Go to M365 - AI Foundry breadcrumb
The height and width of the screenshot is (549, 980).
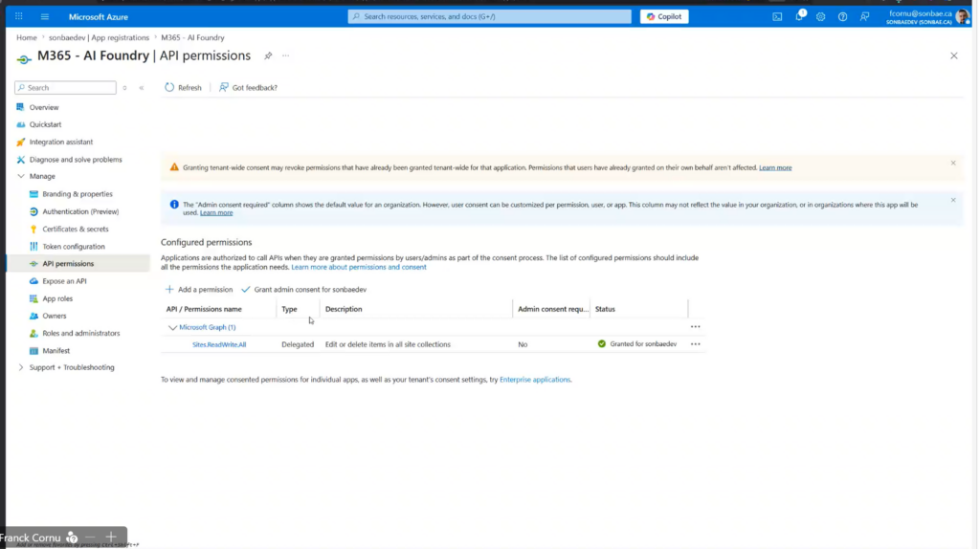click(192, 37)
